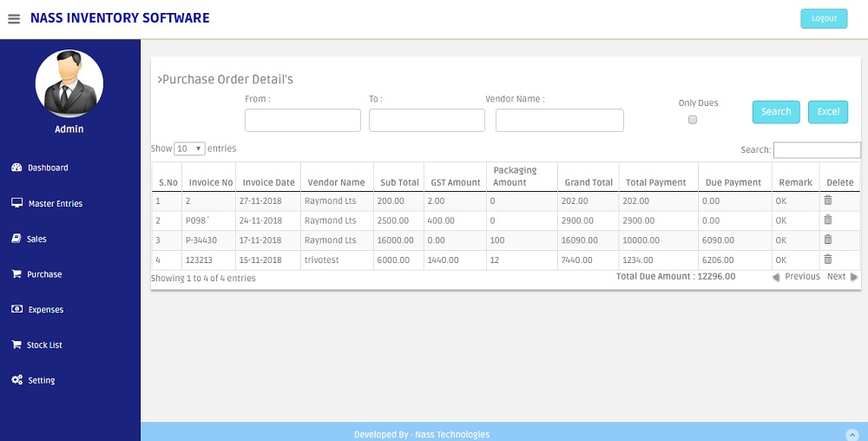
Task: Click the Setting gears icon
Action: tap(16, 380)
